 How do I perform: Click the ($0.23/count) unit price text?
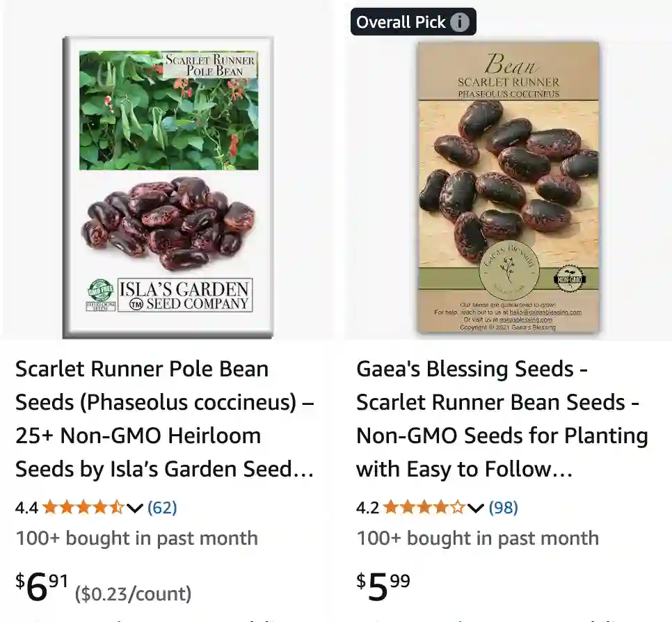tap(134, 594)
